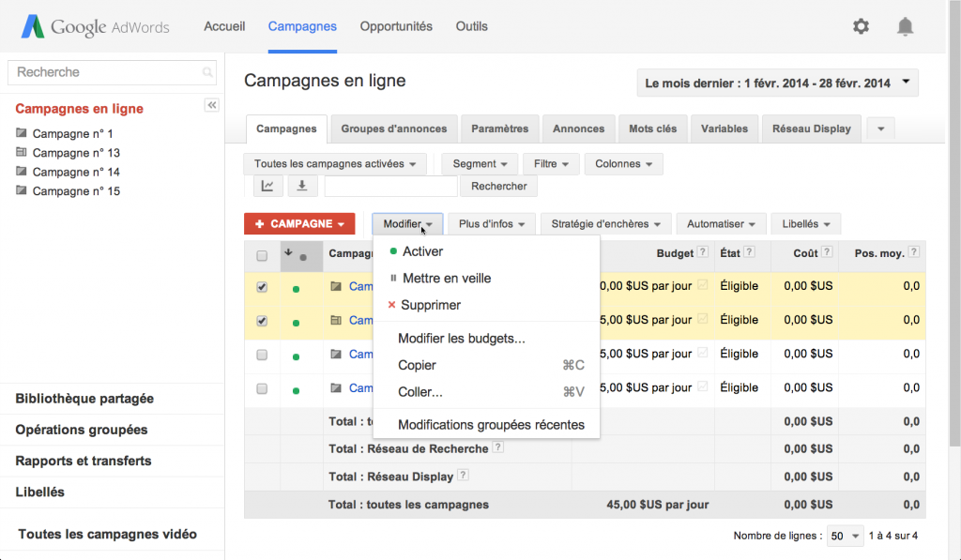Click the red + CAMPAGNE button
The image size is (961, 560).
(299, 223)
